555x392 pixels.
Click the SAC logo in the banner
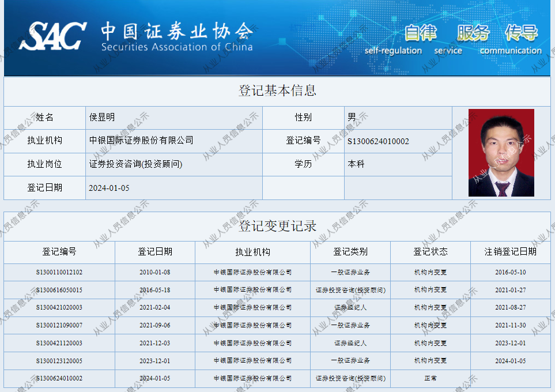click(53, 36)
